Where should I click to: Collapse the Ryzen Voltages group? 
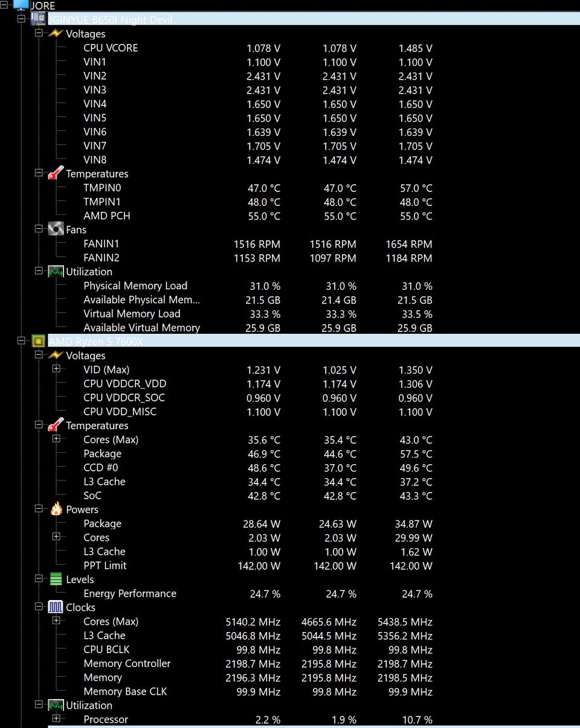(x=39, y=354)
